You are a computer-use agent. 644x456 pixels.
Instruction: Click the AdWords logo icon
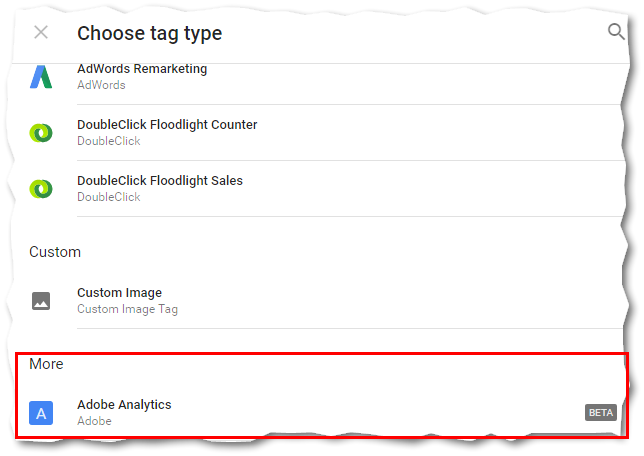tap(41, 77)
